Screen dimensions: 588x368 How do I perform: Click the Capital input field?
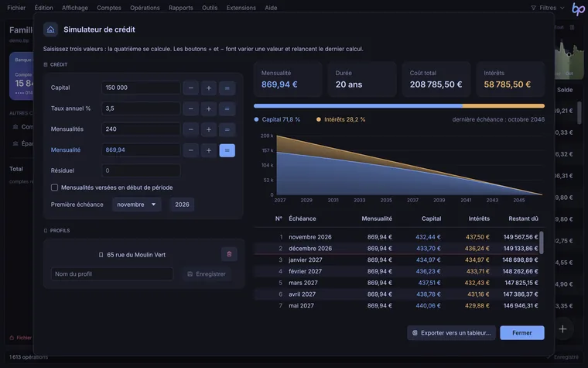(141, 88)
